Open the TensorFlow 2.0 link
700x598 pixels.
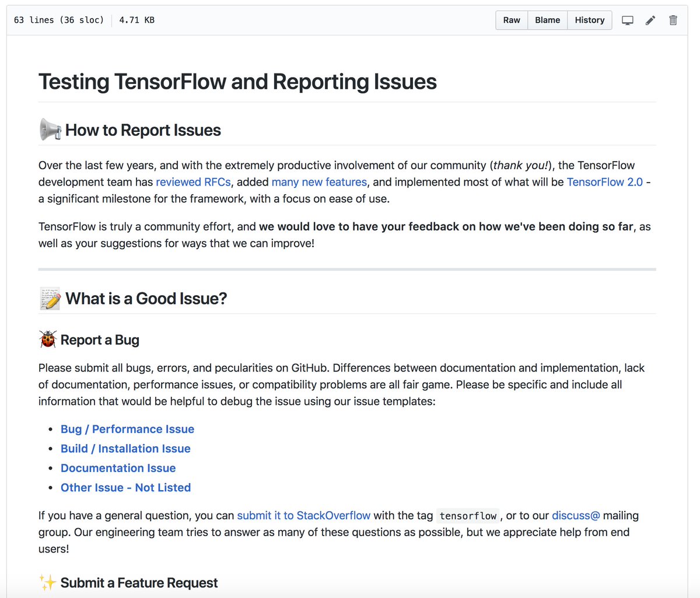pos(605,182)
